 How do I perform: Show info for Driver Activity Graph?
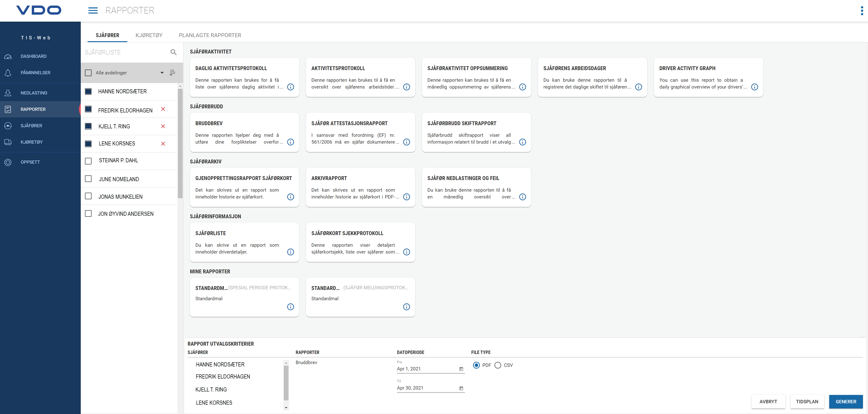(x=755, y=87)
